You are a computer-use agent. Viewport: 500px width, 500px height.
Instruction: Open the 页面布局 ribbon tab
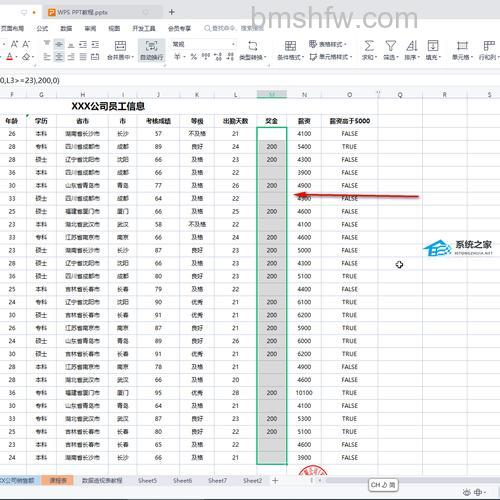(12, 28)
